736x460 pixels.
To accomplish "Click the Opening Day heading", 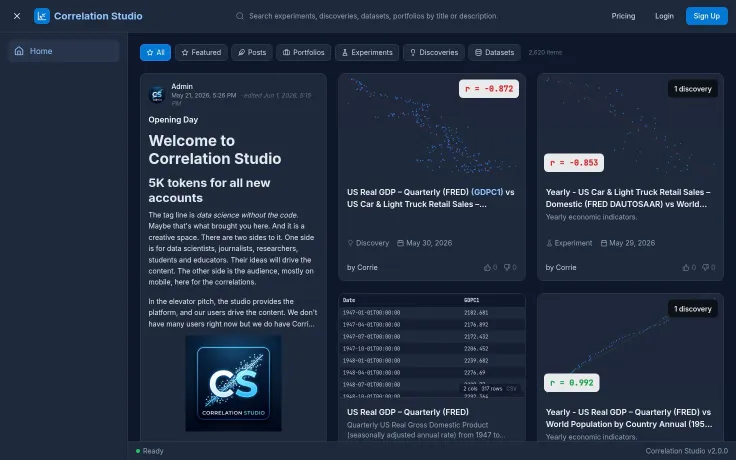I will pos(173,120).
